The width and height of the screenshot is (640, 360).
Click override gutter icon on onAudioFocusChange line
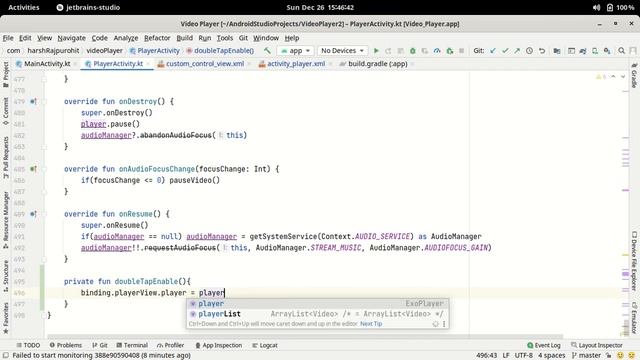(x=33, y=169)
